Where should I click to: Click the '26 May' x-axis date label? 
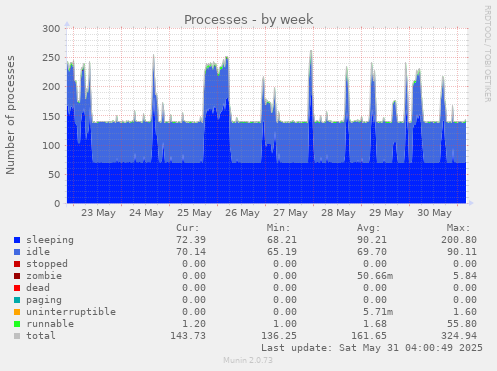point(242,213)
